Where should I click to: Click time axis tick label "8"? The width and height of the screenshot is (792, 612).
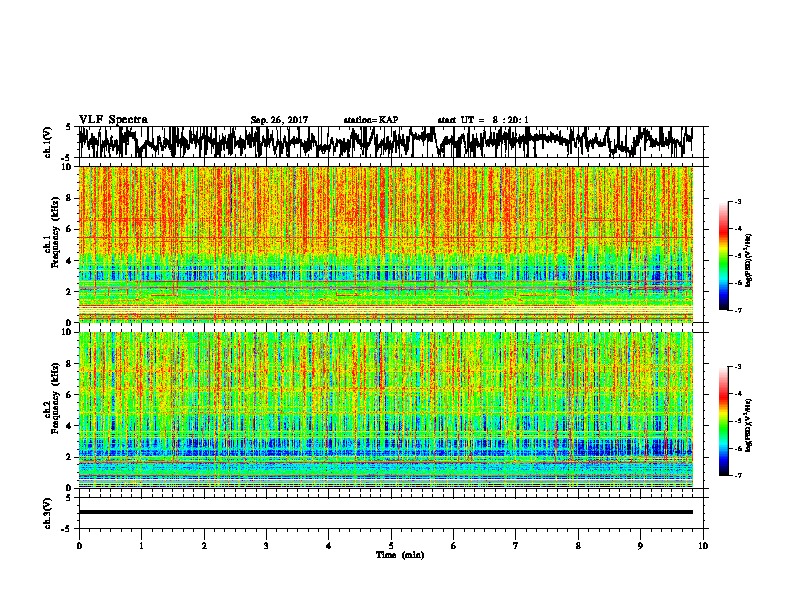[578, 545]
